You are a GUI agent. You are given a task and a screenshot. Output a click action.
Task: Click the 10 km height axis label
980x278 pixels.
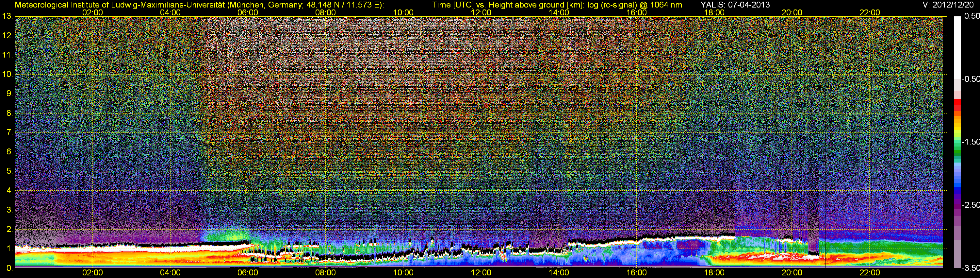[7, 74]
